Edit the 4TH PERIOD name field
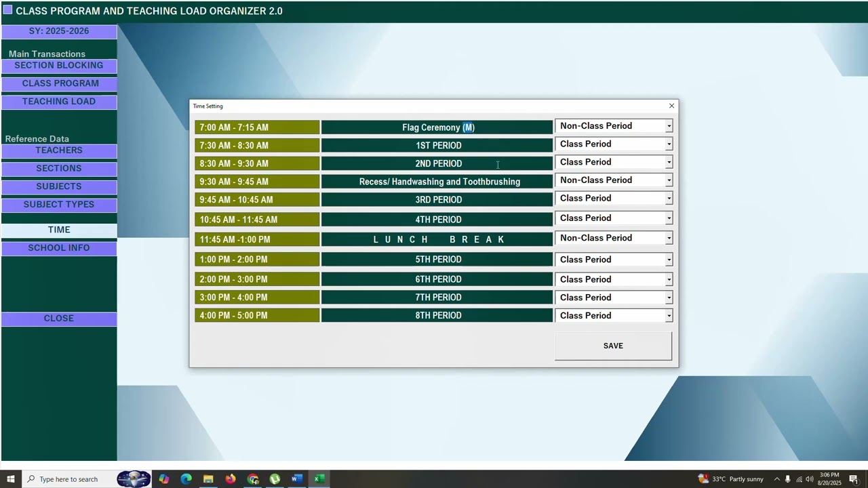This screenshot has width=868, height=488. (437, 220)
